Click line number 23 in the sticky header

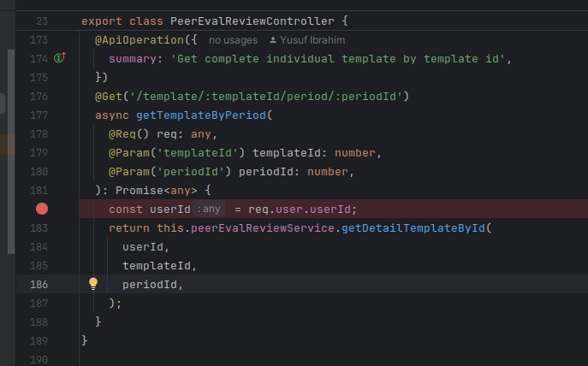pyautogui.click(x=42, y=21)
